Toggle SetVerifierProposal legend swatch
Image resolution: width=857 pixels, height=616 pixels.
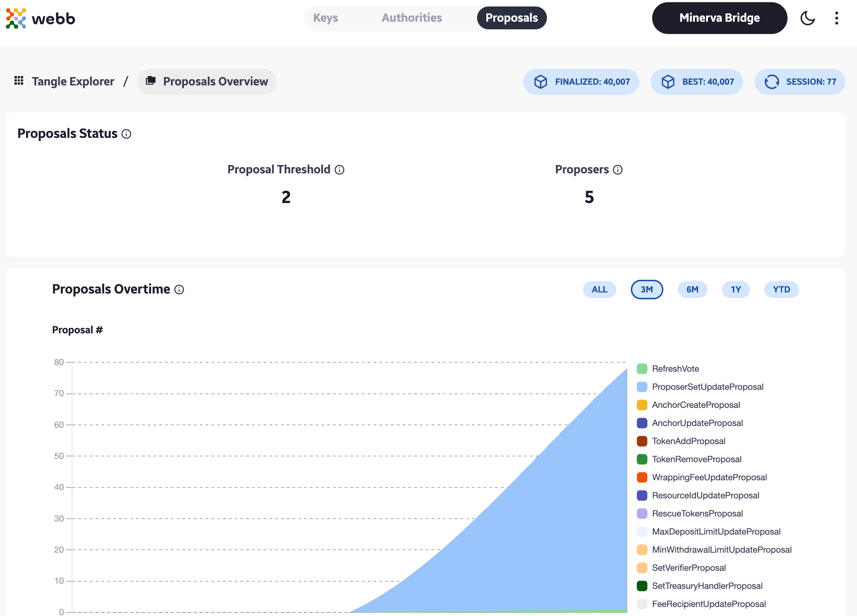(x=642, y=568)
